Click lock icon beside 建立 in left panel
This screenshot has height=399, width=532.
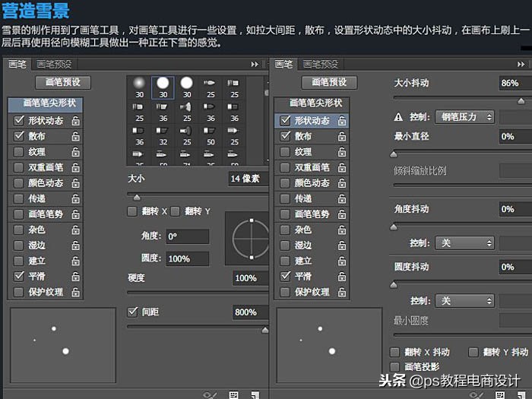(x=76, y=261)
